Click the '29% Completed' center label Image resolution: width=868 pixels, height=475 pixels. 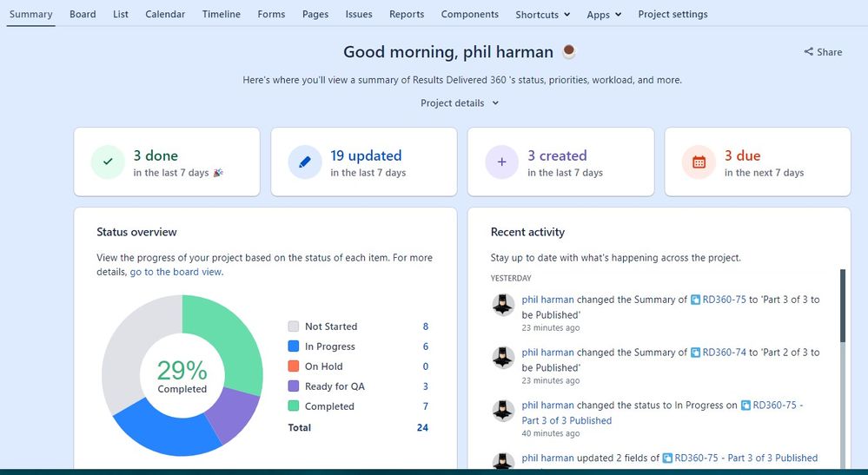coord(182,377)
